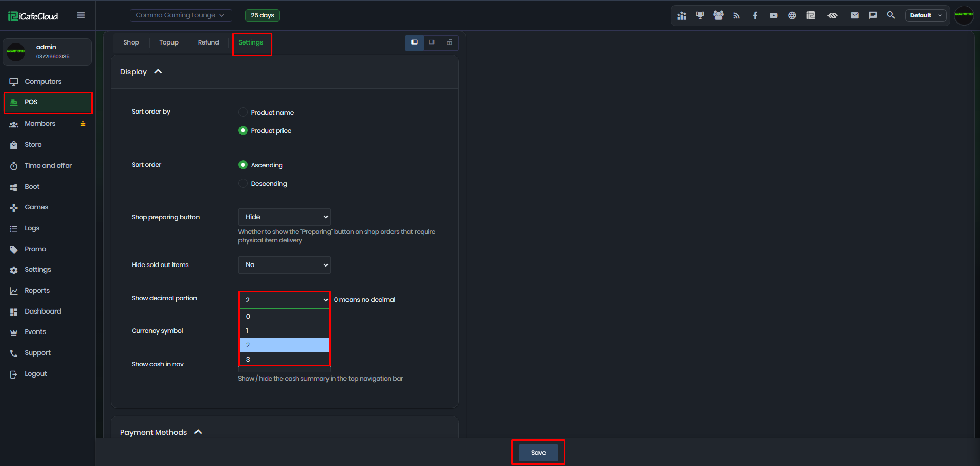The width and height of the screenshot is (980, 466).
Task: Select Ascending sort order radio
Action: point(243,165)
